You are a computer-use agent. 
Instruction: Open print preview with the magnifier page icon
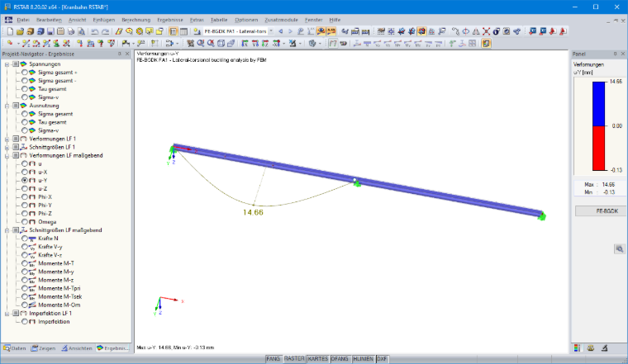pyautogui.click(x=81, y=31)
